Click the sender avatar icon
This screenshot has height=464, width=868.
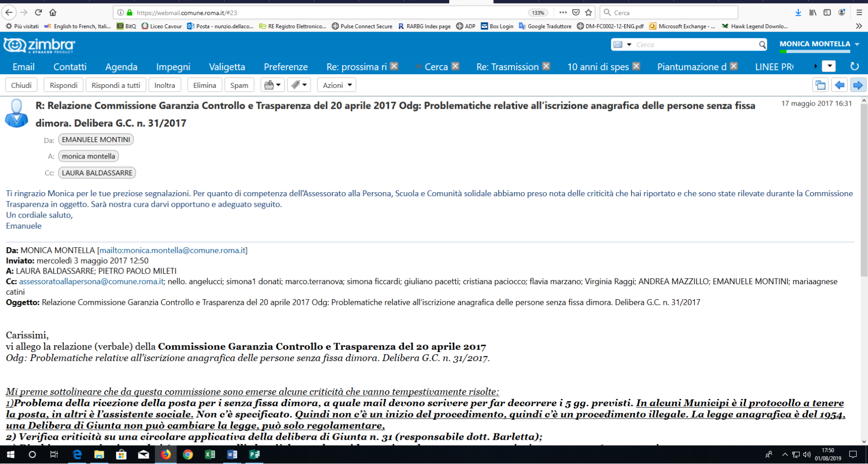[16, 113]
